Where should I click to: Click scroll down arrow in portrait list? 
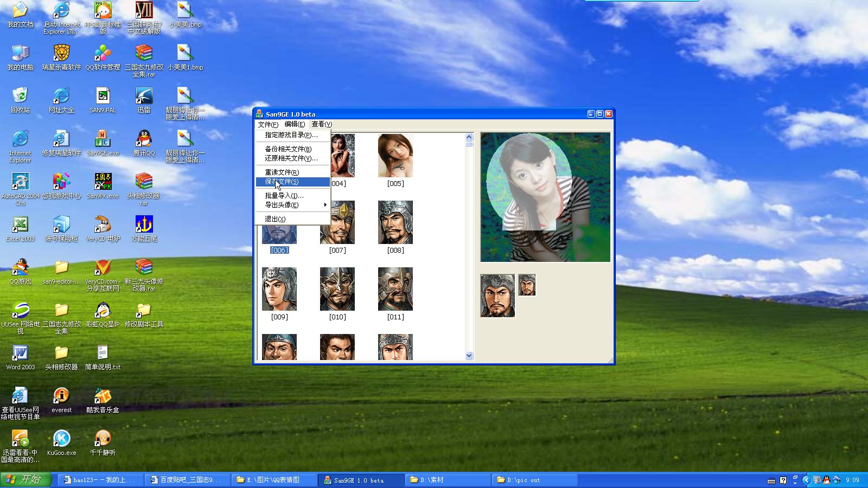pyautogui.click(x=469, y=356)
